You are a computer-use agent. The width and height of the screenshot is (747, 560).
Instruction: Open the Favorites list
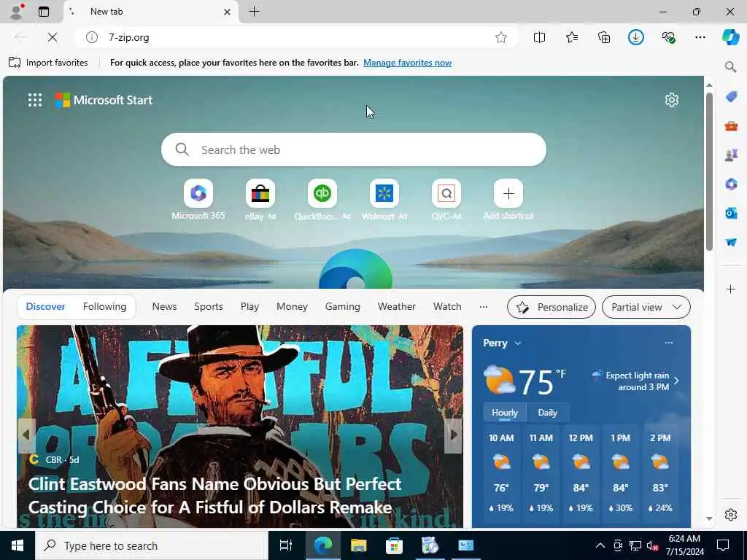pyautogui.click(x=572, y=37)
